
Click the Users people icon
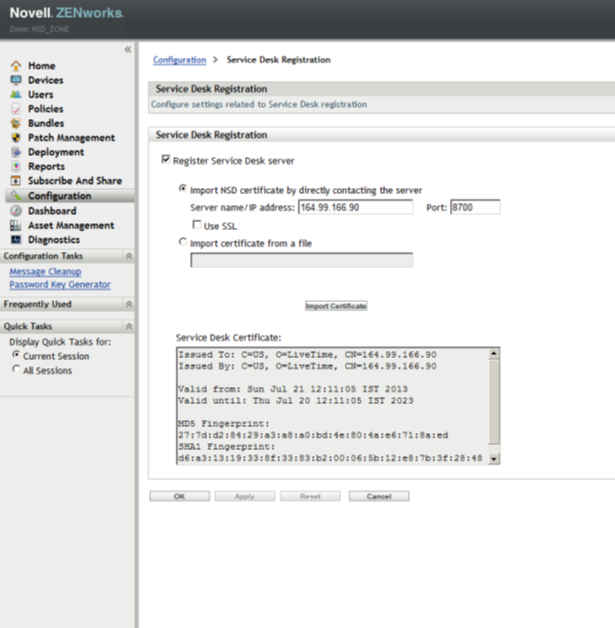click(x=16, y=94)
